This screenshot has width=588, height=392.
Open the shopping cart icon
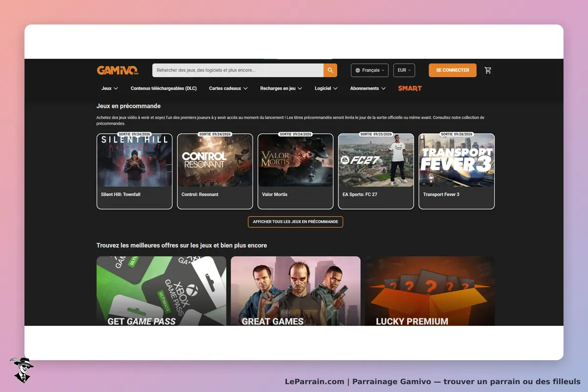coord(488,70)
